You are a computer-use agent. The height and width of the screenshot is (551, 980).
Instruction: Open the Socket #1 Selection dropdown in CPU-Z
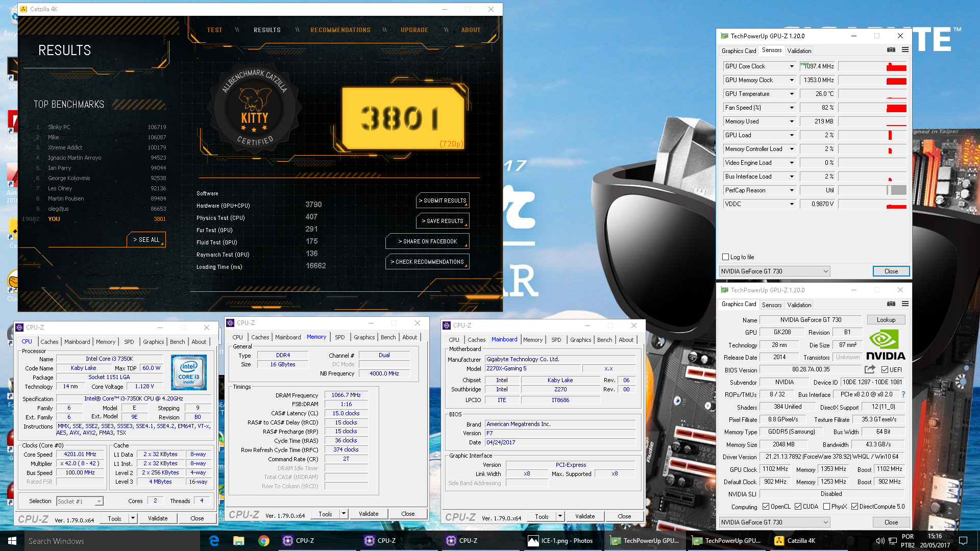coord(80,502)
